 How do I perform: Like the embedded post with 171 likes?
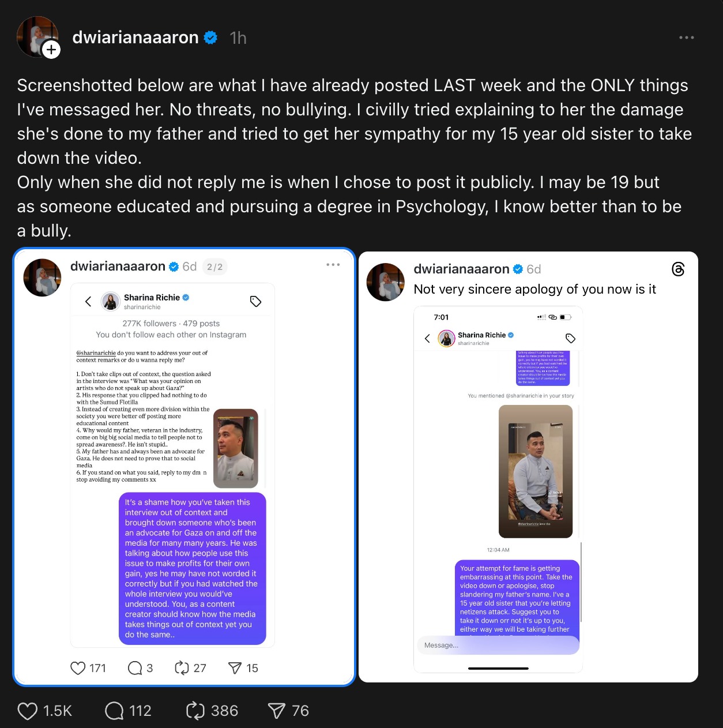[x=78, y=668]
